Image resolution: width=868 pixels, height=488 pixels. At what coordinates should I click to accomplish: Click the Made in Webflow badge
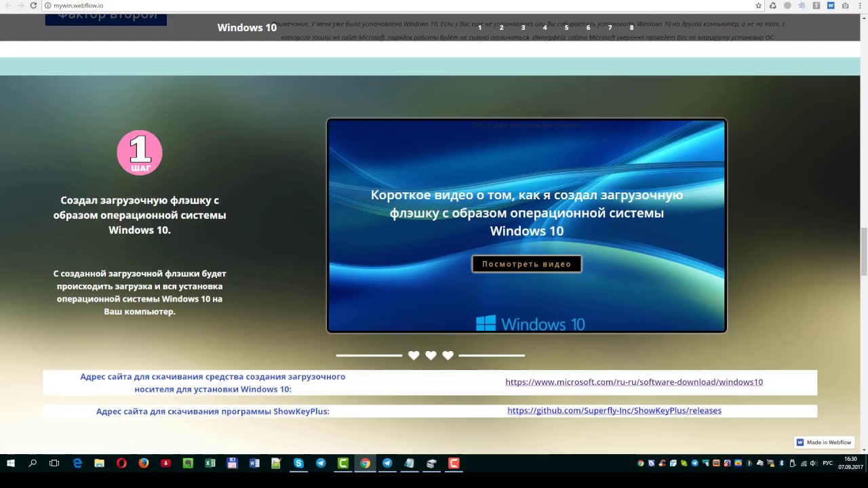point(824,442)
